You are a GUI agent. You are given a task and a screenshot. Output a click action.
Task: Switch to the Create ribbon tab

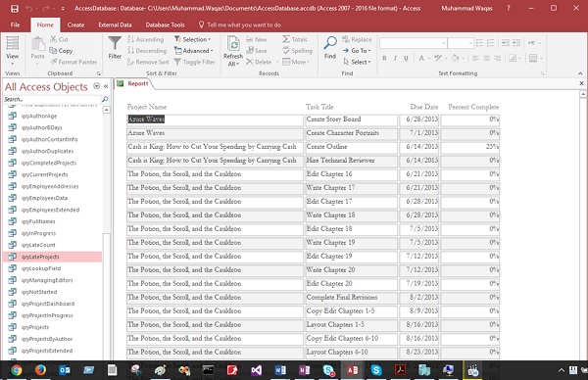[x=75, y=24]
